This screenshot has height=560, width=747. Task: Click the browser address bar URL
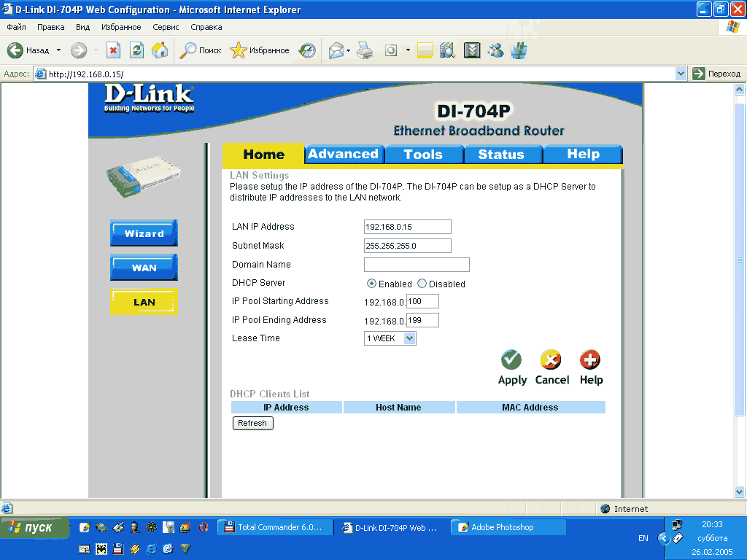[x=86, y=74]
